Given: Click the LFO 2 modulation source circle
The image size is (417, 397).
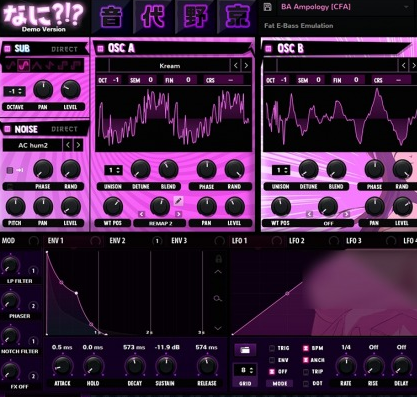Looking at the screenshot, I should (x=334, y=241).
